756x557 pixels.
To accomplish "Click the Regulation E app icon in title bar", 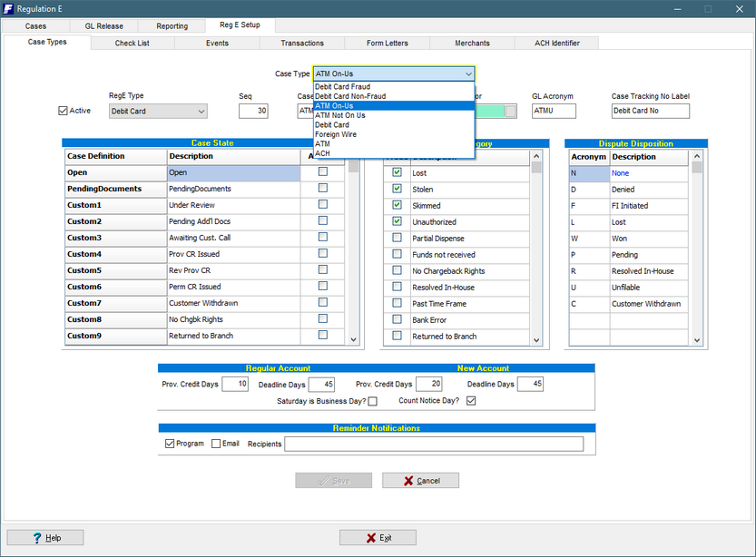I will coord(7,9).
